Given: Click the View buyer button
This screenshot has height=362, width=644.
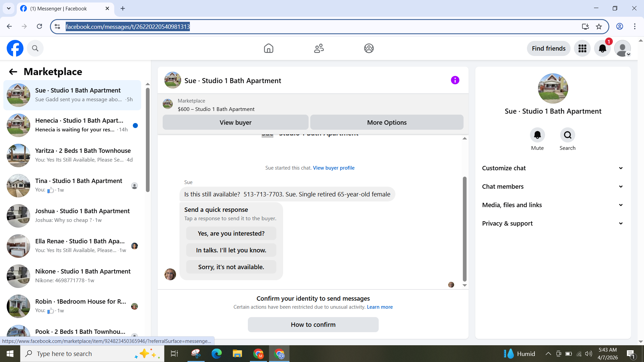Looking at the screenshot, I should (x=235, y=122).
